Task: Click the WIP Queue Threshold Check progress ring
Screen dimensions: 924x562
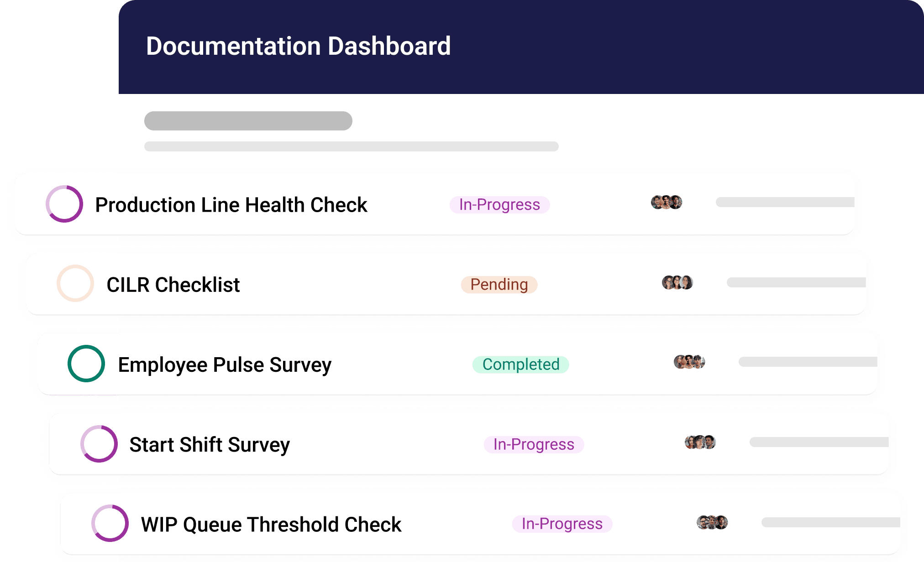Action: tap(110, 523)
